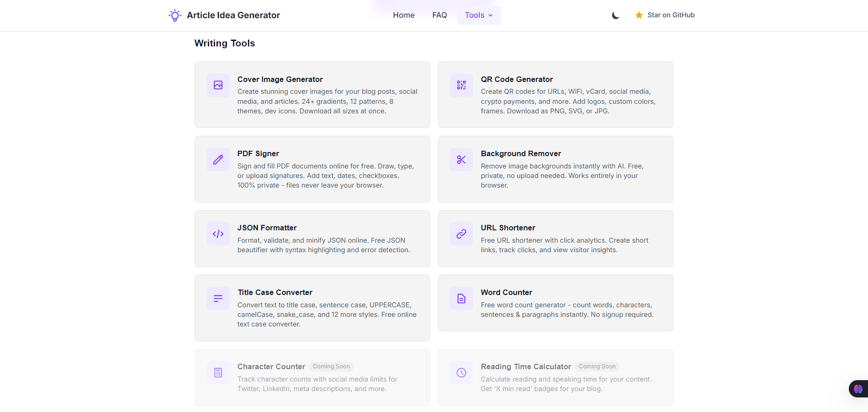Click the QR Code Generator icon
This screenshot has height=412, width=868.
[461, 85]
